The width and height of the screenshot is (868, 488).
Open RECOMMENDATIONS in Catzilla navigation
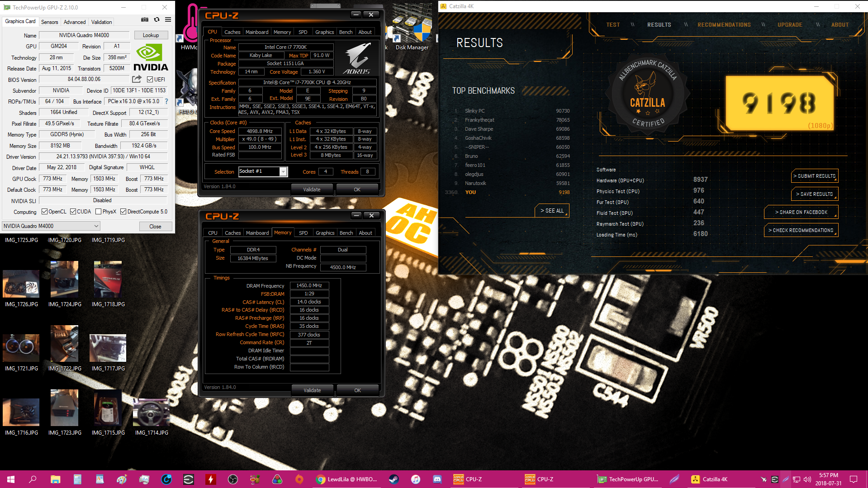coord(724,25)
